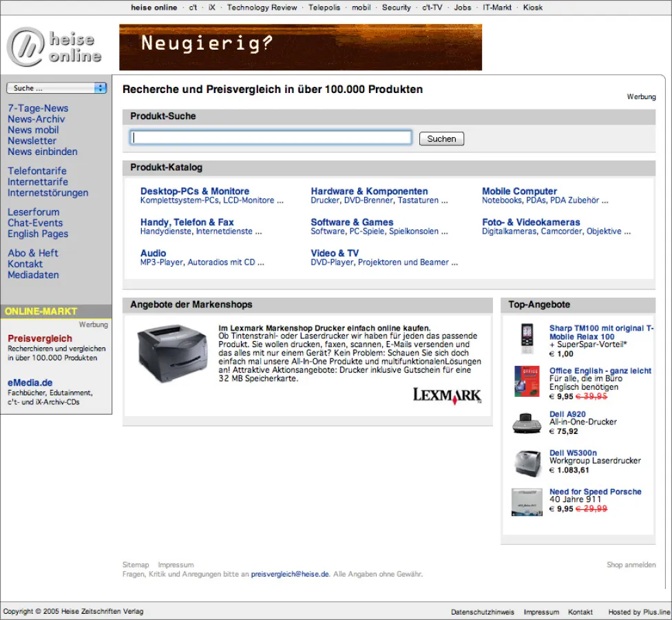Browse Hardware & Komponenten category
Image resolution: width=672 pixels, height=620 pixels.
click(369, 192)
